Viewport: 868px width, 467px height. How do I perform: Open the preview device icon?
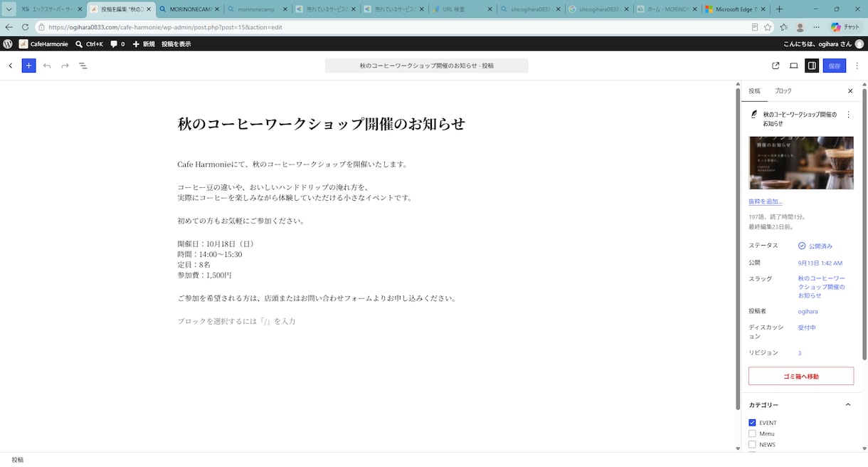[x=794, y=65]
